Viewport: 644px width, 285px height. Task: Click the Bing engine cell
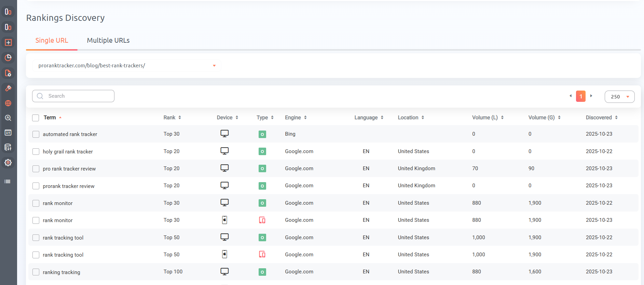[x=290, y=134]
